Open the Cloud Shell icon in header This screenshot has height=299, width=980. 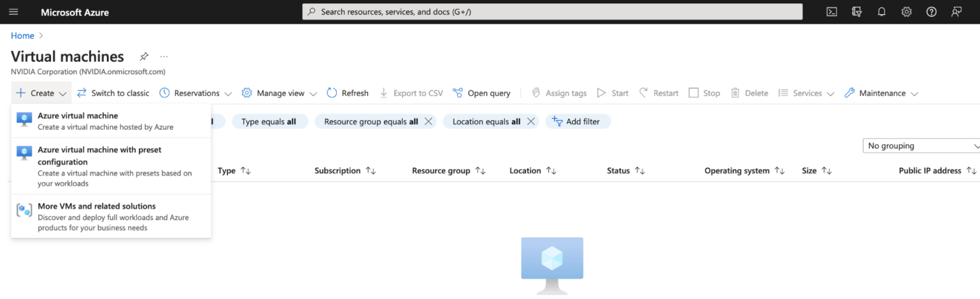[832, 12]
